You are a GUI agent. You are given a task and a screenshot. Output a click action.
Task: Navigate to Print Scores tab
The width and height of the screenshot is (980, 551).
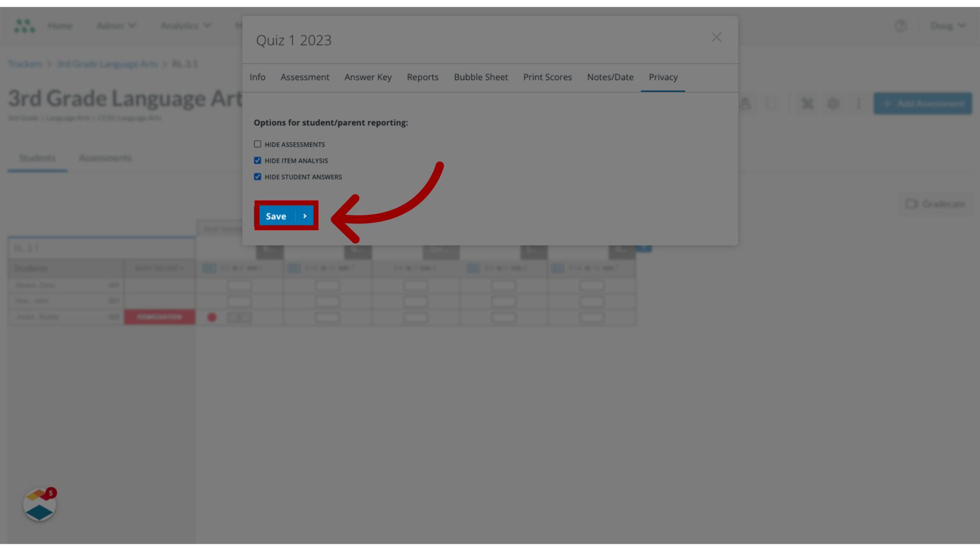(547, 77)
